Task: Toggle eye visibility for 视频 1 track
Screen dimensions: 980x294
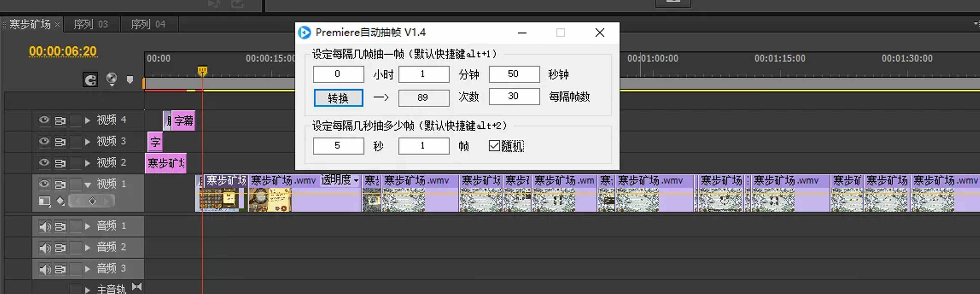Action: point(44,184)
